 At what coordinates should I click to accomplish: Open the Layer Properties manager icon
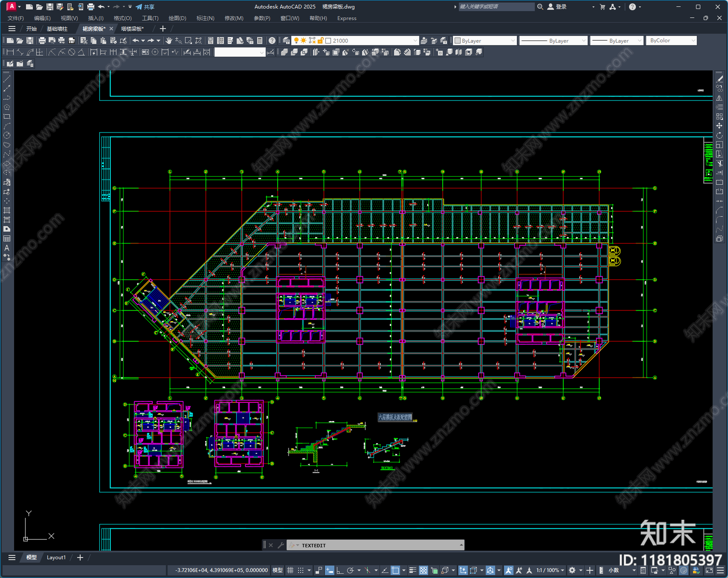tap(286, 41)
